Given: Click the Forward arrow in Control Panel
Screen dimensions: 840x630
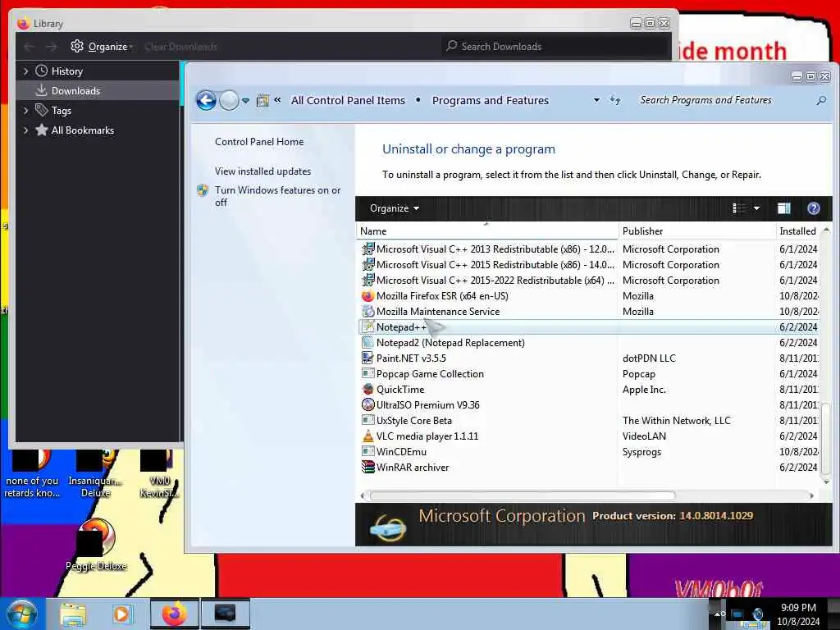Looking at the screenshot, I should point(230,100).
